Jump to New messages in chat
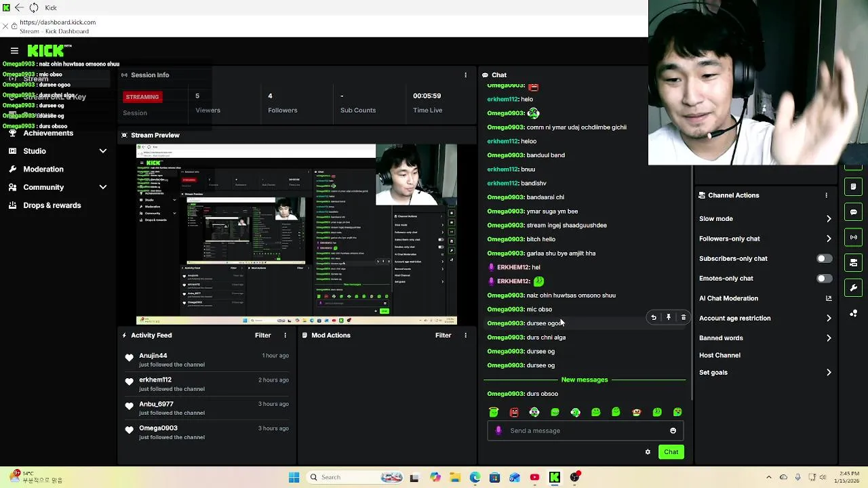The width and height of the screenshot is (868, 488). pyautogui.click(x=585, y=380)
